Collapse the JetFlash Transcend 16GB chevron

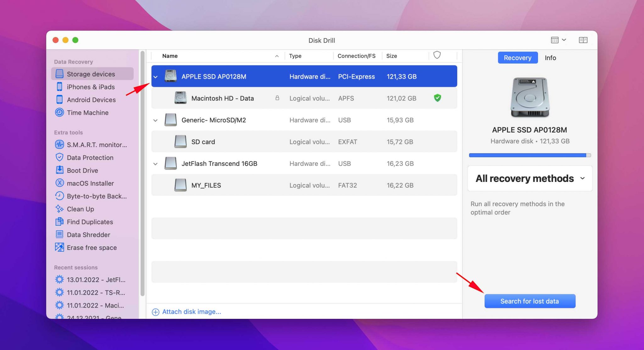coord(155,164)
